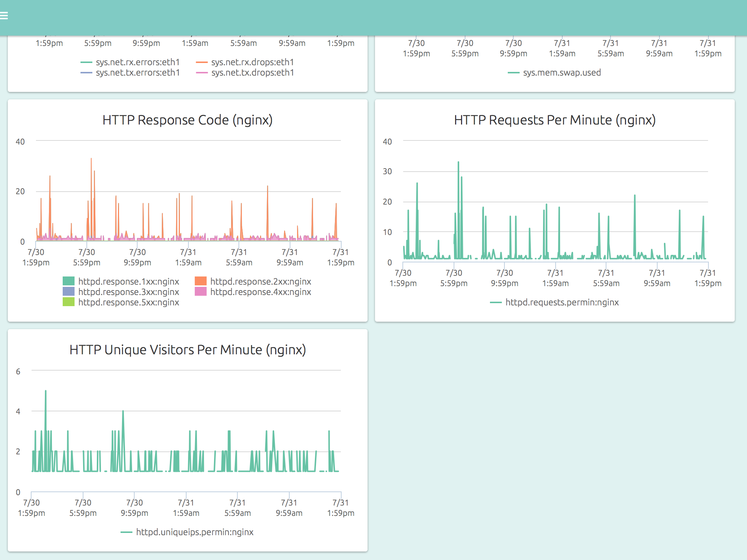
Task: Click HTTP Requests Per Minute (nginx) title
Action: click(x=555, y=120)
